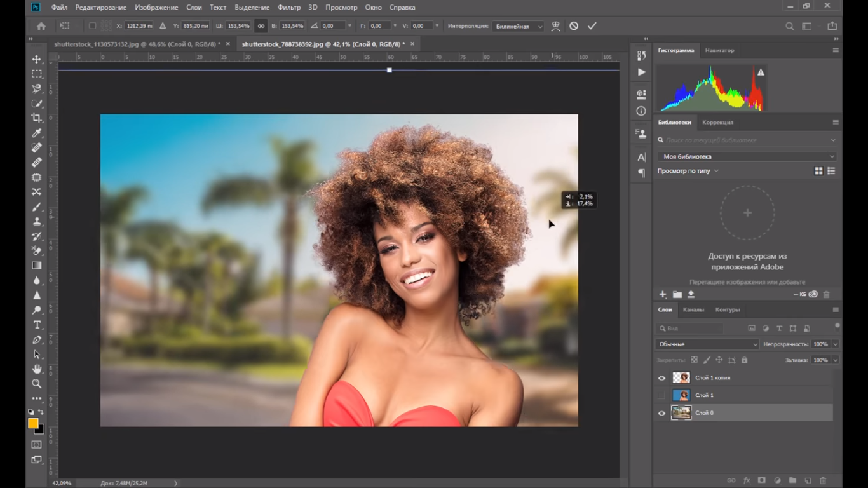The image size is (868, 488).
Task: Switch to warp mode icon
Action: [x=555, y=26]
